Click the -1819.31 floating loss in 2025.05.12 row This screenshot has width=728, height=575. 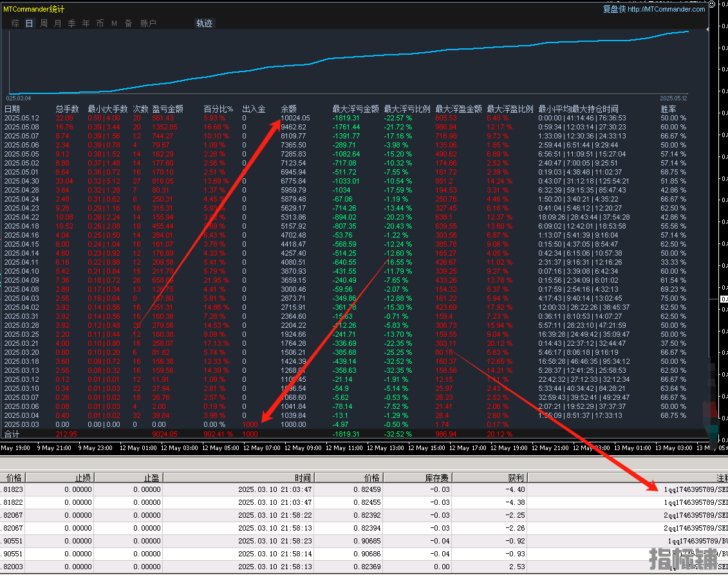pyautogui.click(x=346, y=118)
